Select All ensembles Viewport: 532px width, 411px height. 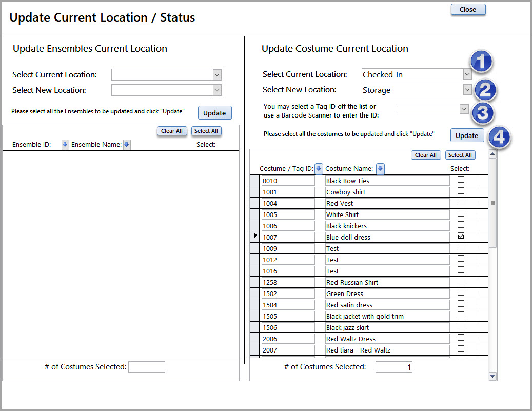tap(206, 131)
